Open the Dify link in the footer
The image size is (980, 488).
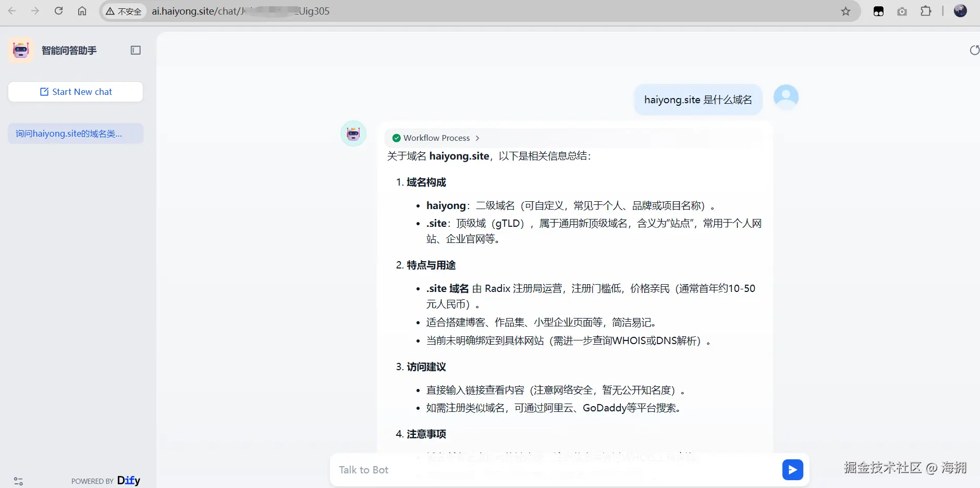[x=128, y=480]
